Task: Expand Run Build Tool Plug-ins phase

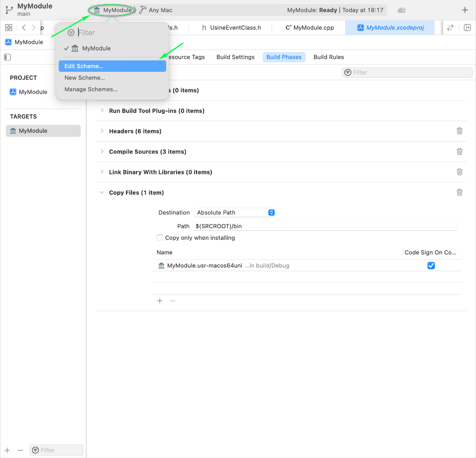Action: (x=102, y=111)
